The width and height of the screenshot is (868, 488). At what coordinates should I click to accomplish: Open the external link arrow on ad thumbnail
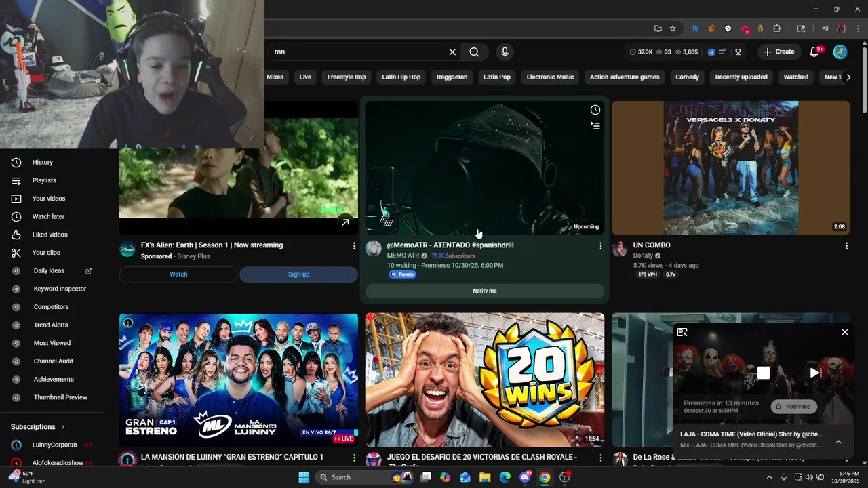click(345, 222)
